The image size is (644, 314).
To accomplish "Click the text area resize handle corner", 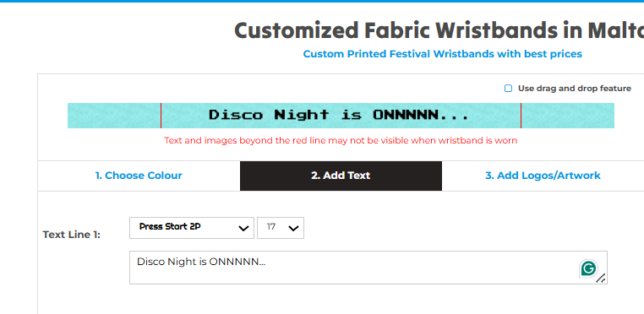I will pos(601,279).
